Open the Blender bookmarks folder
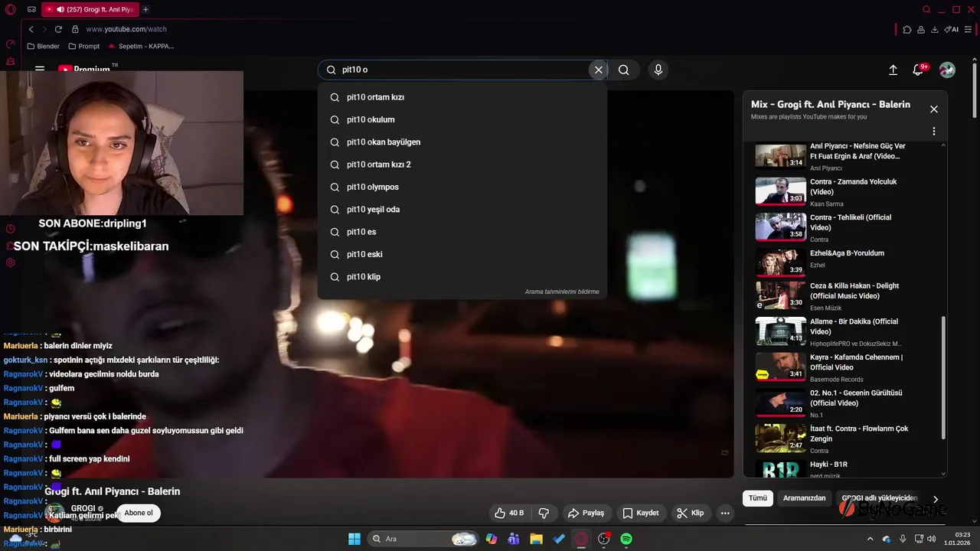Screen dimensions: 980x551 [43, 46]
